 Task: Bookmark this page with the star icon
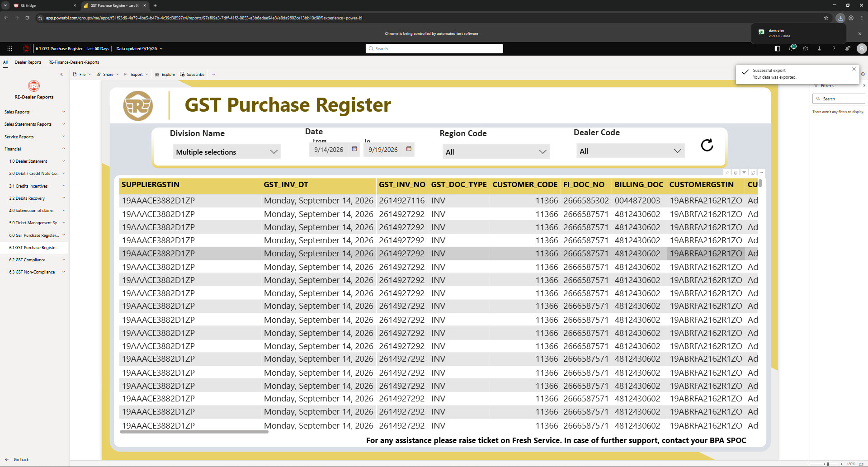click(x=826, y=18)
